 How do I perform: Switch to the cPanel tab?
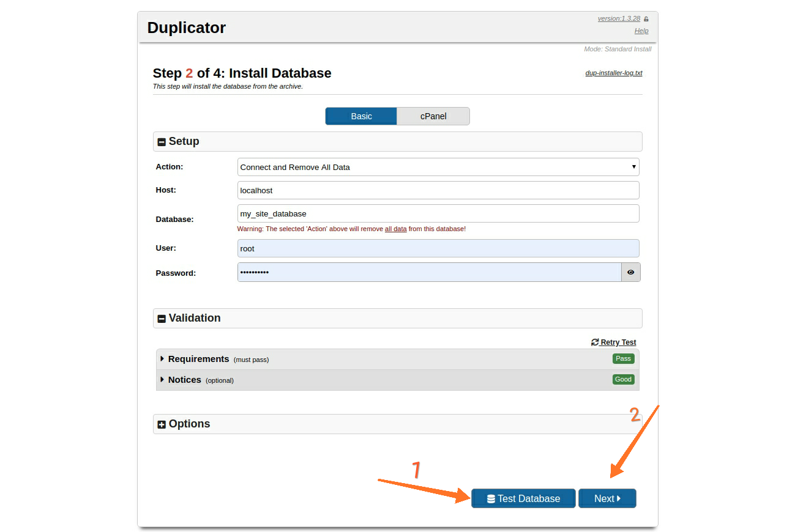(x=433, y=116)
